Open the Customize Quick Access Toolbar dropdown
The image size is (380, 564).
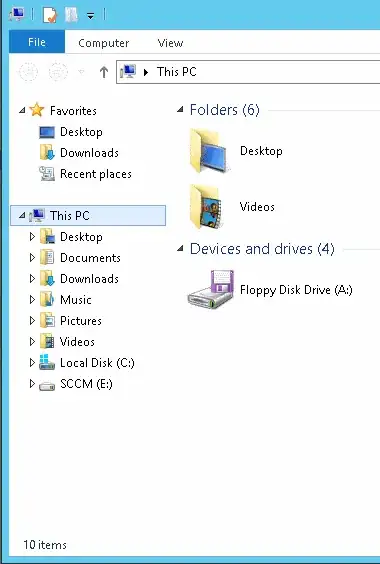click(x=91, y=15)
